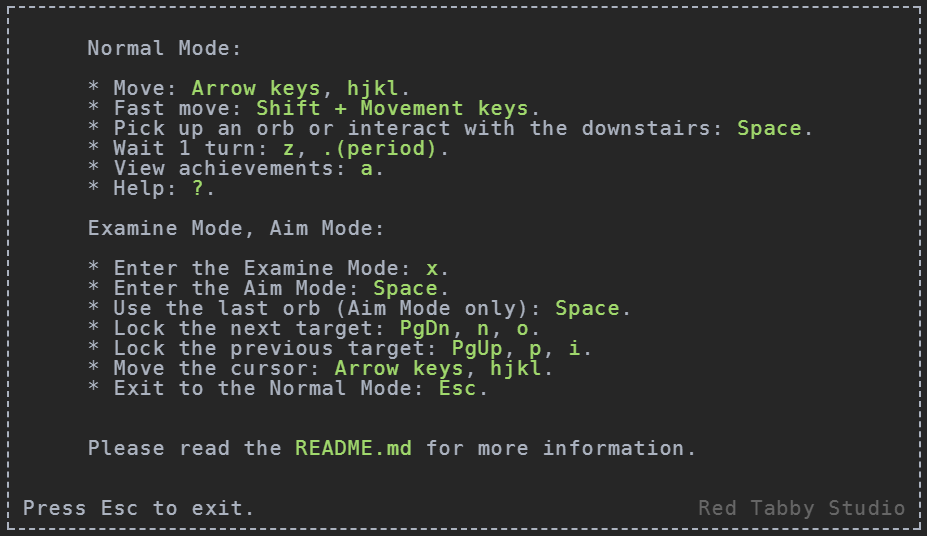Click the green '?' help key
The width and height of the screenshot is (927, 536).
coord(197,189)
